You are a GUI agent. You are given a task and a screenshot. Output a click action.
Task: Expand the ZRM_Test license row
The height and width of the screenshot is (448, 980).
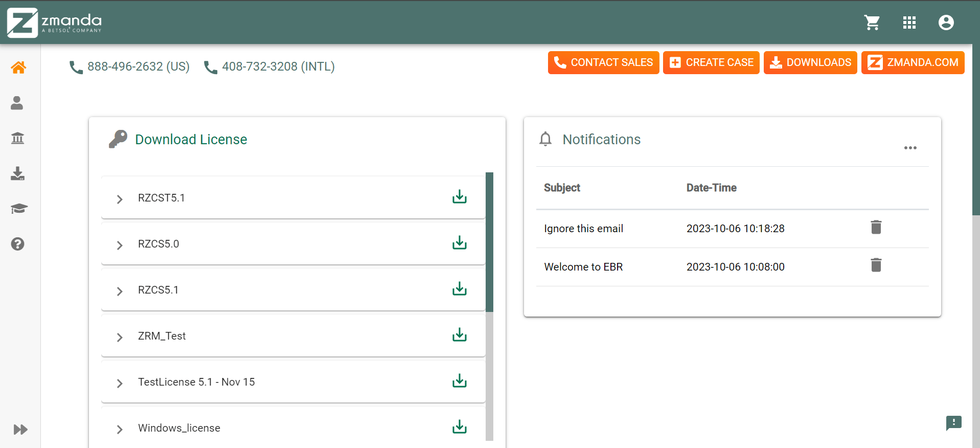[120, 337]
